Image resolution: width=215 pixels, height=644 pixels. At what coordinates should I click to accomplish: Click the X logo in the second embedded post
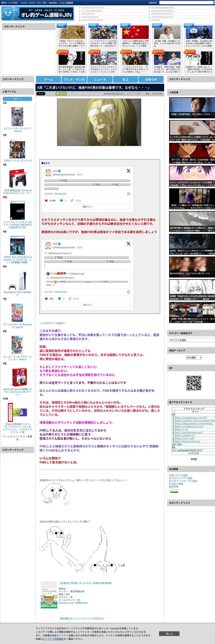point(128,243)
